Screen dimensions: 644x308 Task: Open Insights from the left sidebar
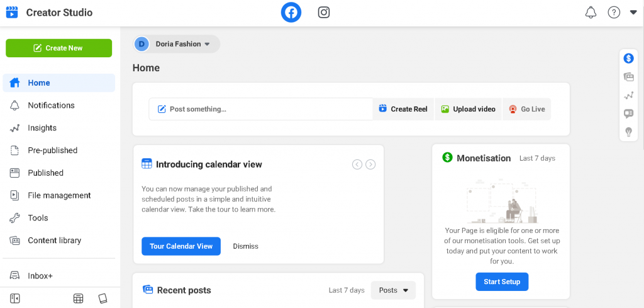pos(42,128)
